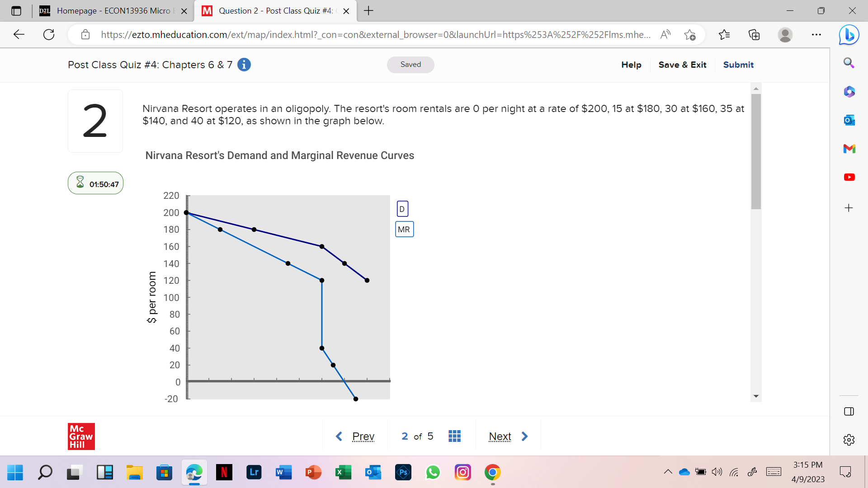
Task: Open the quiz Help menu
Action: tap(631, 65)
